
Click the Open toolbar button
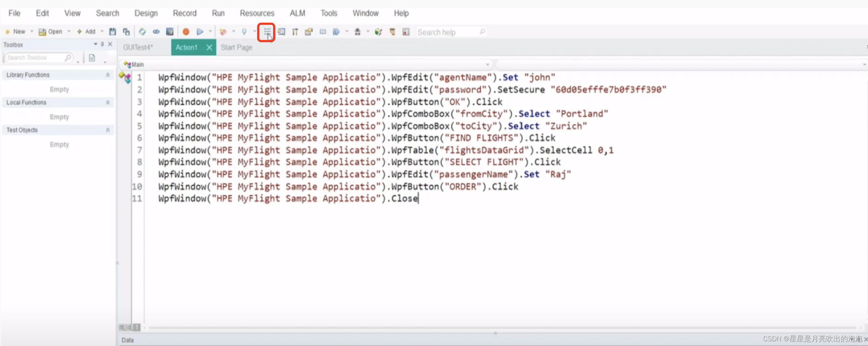[50, 32]
